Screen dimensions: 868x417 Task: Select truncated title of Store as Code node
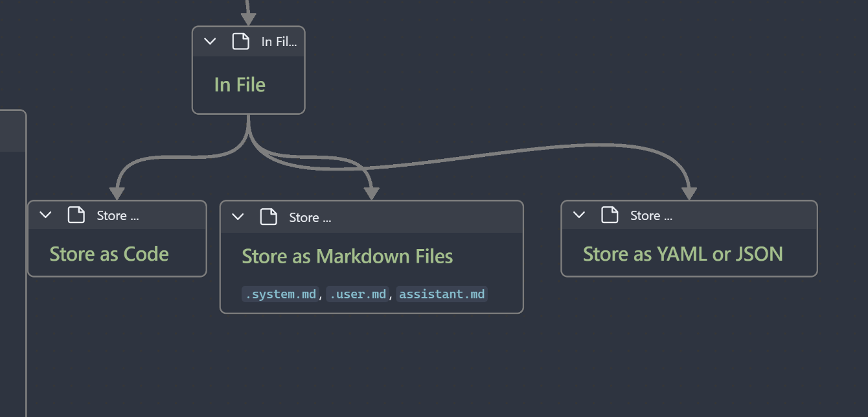pos(117,216)
